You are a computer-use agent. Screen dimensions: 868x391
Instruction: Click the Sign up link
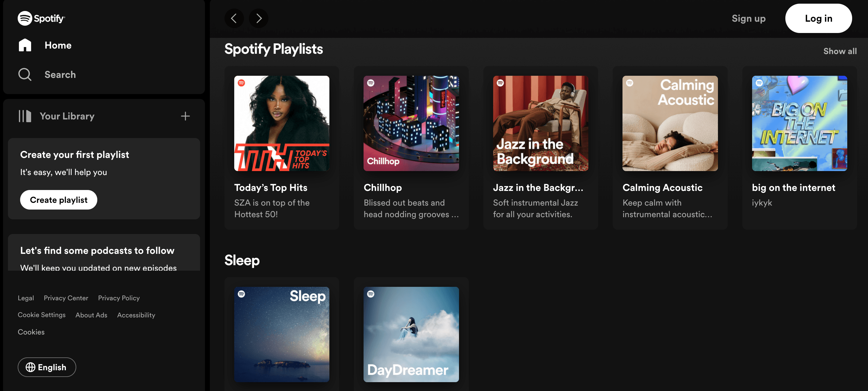[748, 18]
